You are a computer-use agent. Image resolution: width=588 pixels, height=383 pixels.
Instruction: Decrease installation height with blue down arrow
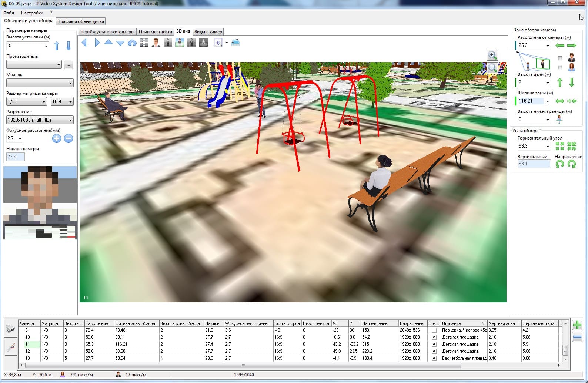point(69,46)
